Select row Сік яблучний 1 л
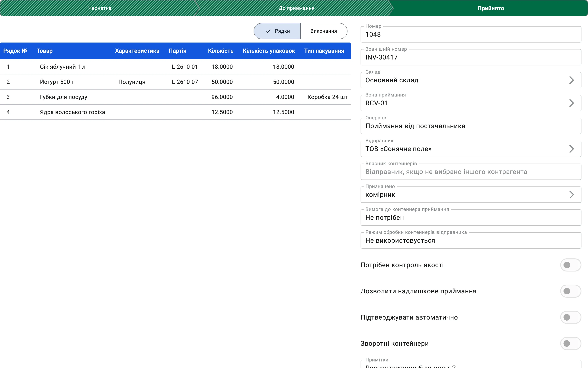 tap(175, 67)
